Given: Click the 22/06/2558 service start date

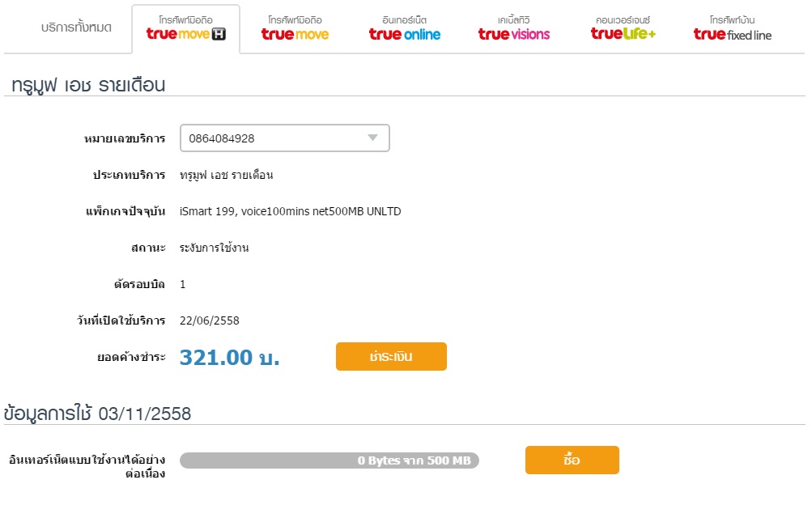Looking at the screenshot, I should [209, 321].
